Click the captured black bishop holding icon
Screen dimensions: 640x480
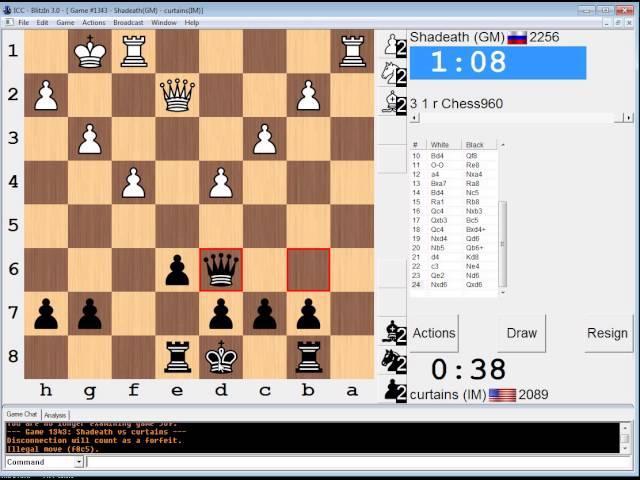393,331
